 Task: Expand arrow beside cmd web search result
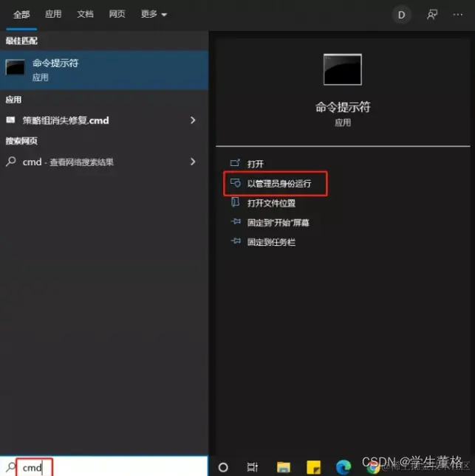pos(193,162)
